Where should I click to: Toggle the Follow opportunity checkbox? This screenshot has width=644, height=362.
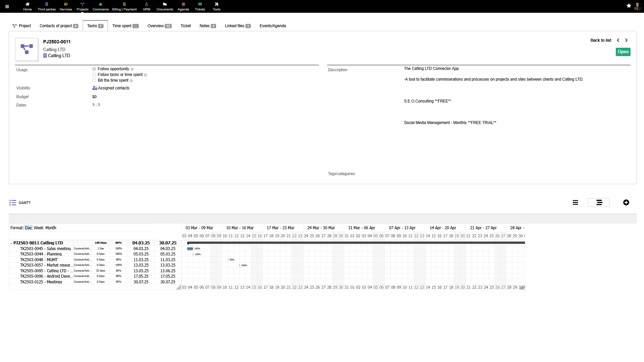tap(94, 69)
